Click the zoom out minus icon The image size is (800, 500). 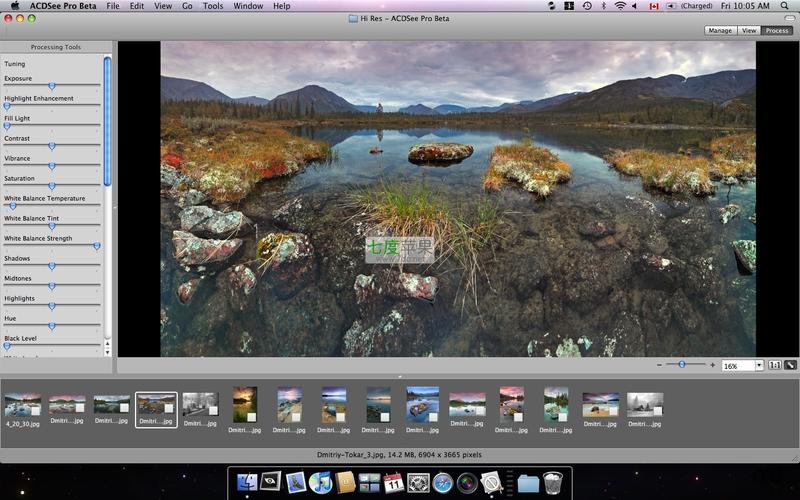coord(659,365)
